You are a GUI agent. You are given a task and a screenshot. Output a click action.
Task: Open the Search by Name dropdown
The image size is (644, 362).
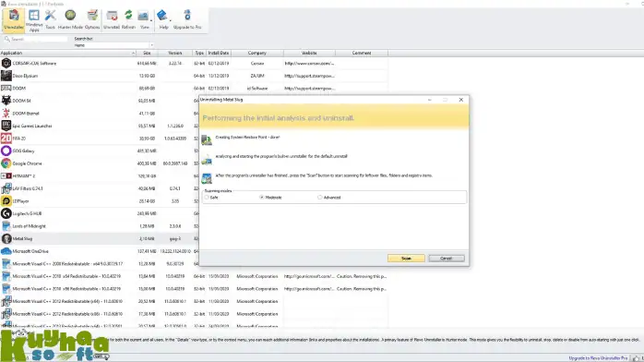(x=113, y=45)
